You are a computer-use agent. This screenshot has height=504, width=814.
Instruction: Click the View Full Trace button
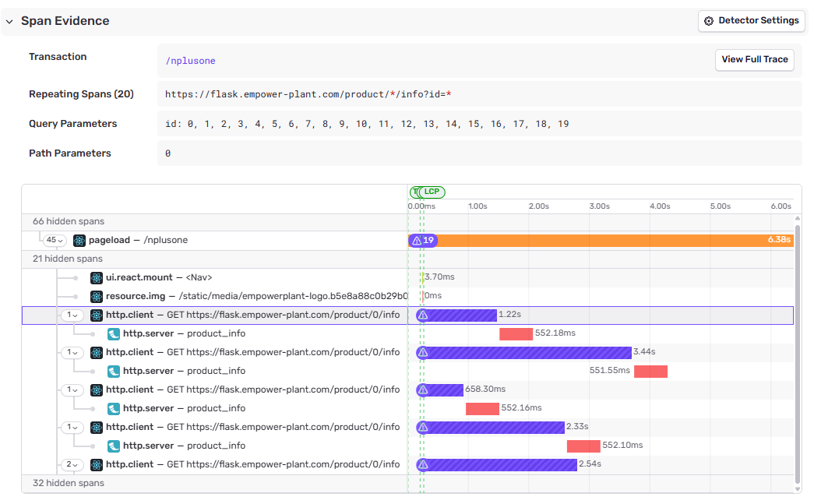754,60
